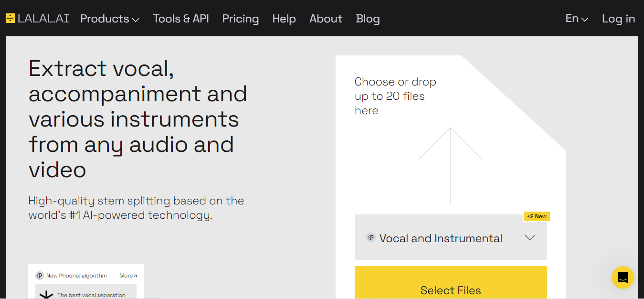This screenshot has height=299, width=644.
Task: Click the LALAL.AI logo
Action: point(37,19)
